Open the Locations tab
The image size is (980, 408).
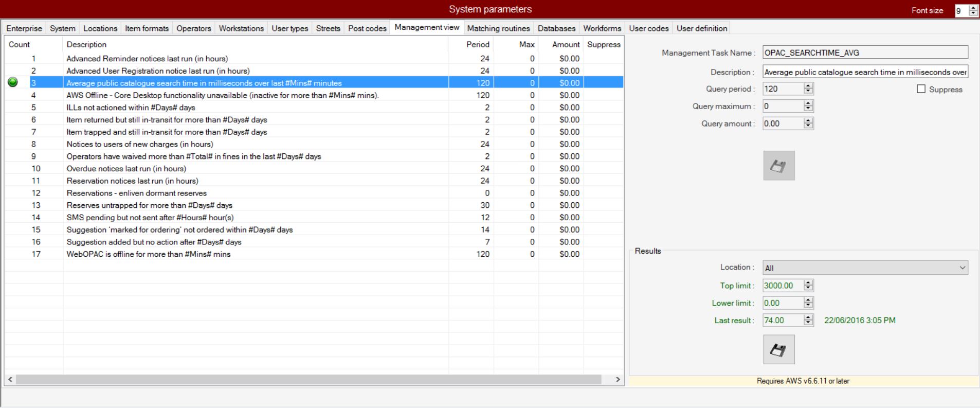[x=100, y=28]
